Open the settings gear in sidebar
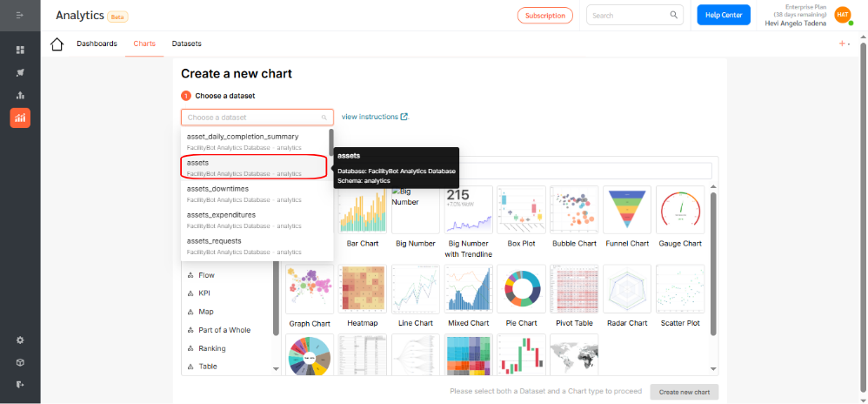 pyautogui.click(x=20, y=340)
